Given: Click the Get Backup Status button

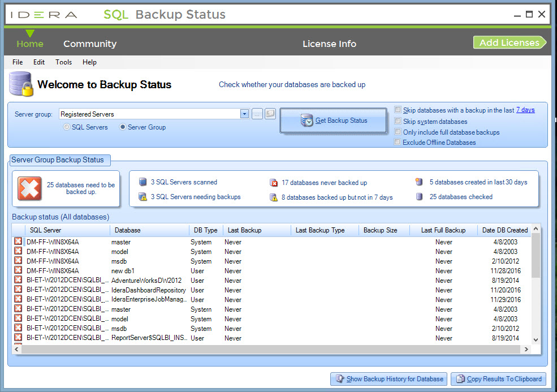Looking at the screenshot, I should click(x=333, y=120).
